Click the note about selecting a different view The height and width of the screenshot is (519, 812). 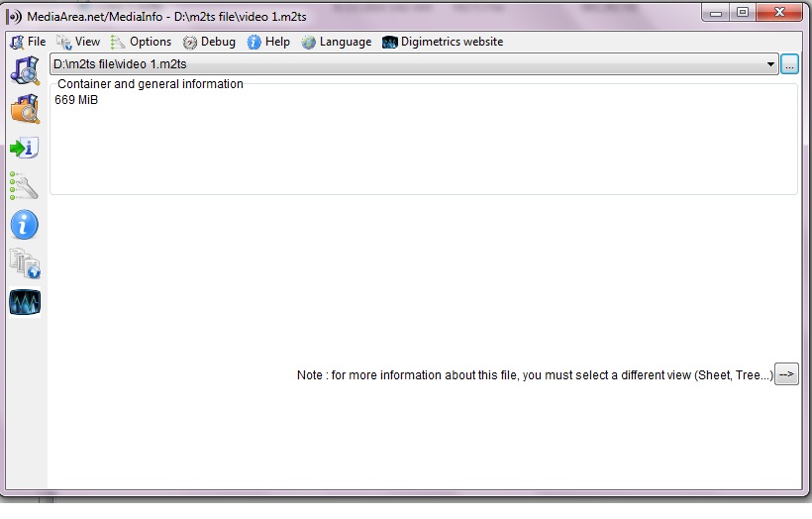click(535, 375)
